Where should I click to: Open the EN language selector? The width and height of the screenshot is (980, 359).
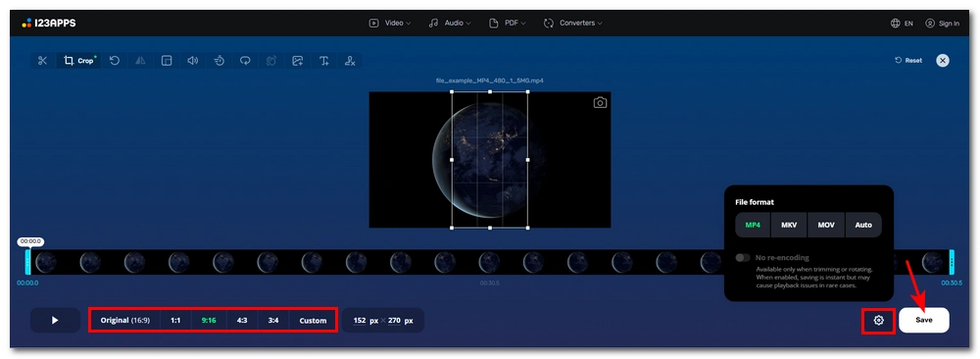click(x=902, y=24)
